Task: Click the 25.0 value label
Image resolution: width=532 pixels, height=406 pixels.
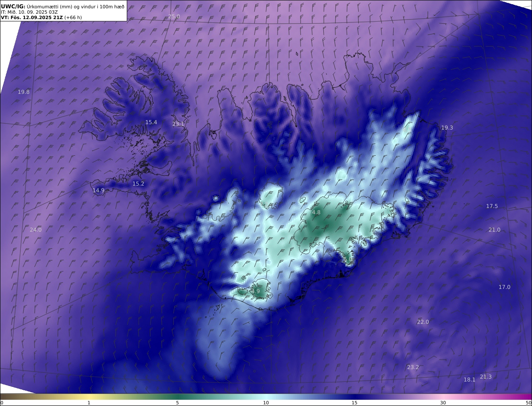Action: coord(174,17)
